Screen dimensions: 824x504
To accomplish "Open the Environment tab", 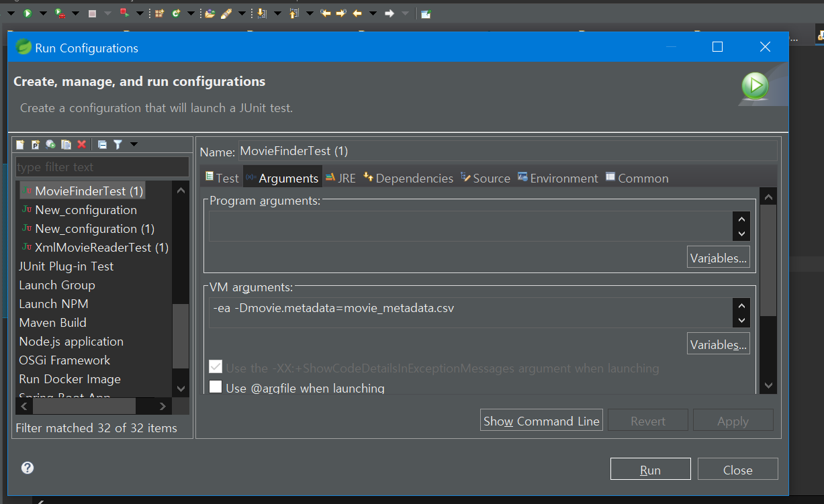I will tap(557, 178).
